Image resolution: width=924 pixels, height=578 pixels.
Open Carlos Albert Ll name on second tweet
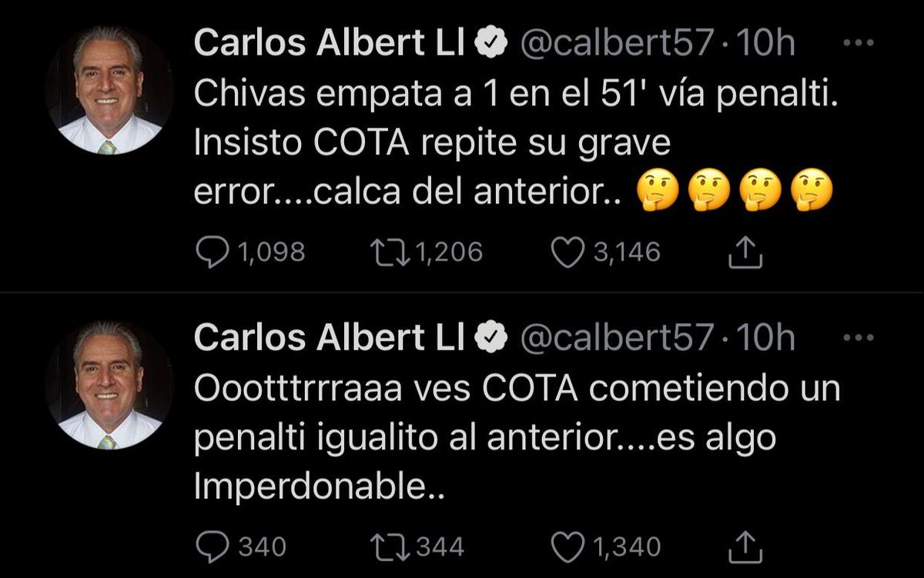tap(330, 337)
